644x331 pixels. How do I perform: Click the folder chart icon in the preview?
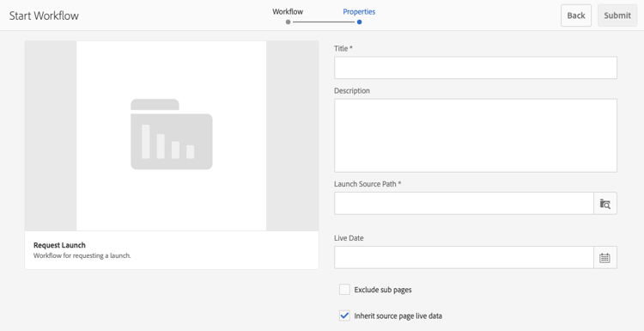(x=171, y=134)
